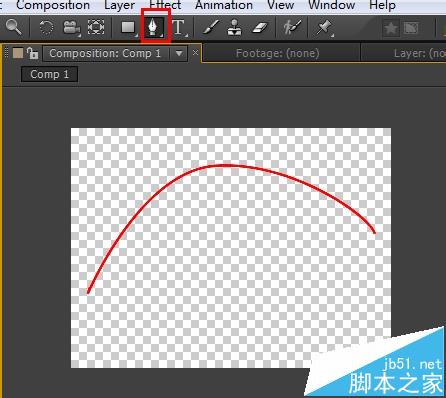
Task: Open the Animation menu
Action: coord(224,5)
